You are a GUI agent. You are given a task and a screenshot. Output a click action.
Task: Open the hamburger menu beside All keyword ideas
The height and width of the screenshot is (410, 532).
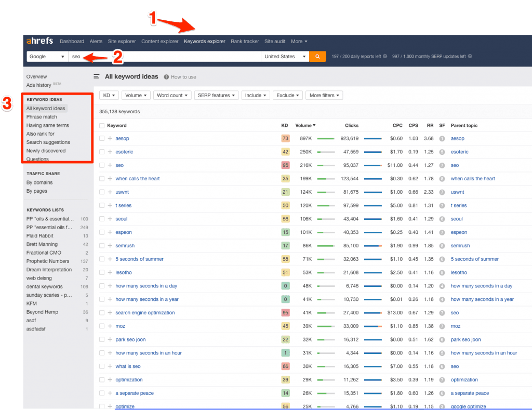96,77
